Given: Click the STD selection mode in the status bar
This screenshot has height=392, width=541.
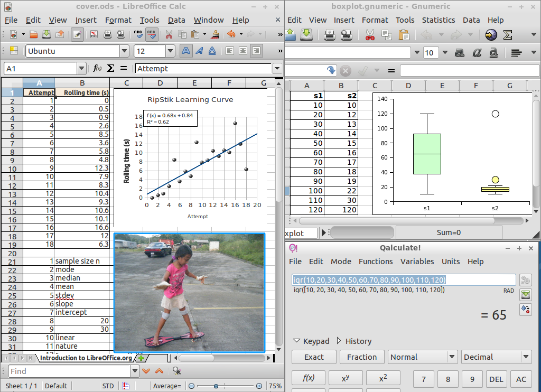Looking at the screenshot, I should [108, 386].
